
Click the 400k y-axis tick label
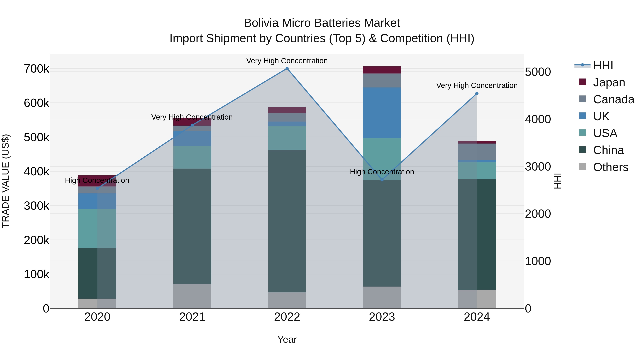pyautogui.click(x=36, y=172)
